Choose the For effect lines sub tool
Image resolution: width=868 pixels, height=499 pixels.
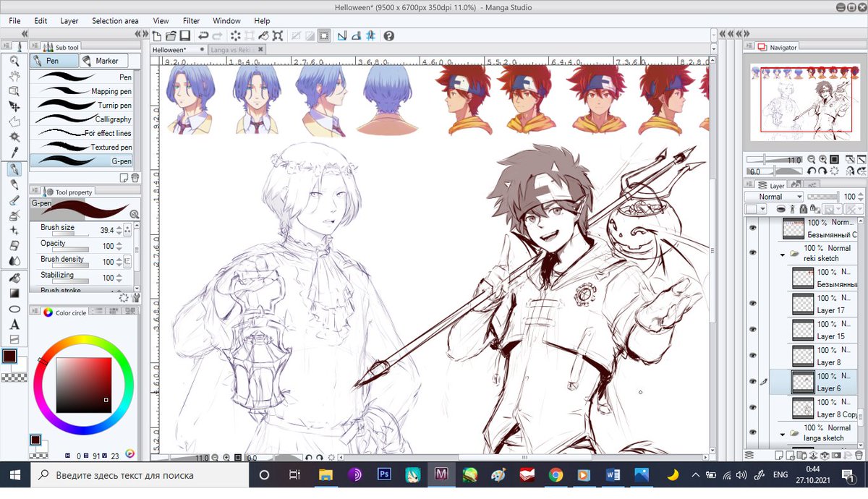pyautogui.click(x=82, y=133)
